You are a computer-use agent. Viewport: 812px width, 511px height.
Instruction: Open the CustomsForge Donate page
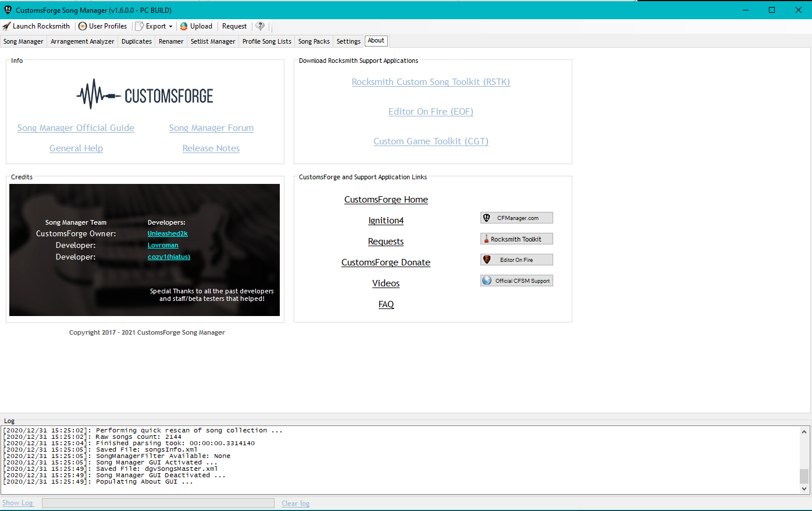point(386,262)
